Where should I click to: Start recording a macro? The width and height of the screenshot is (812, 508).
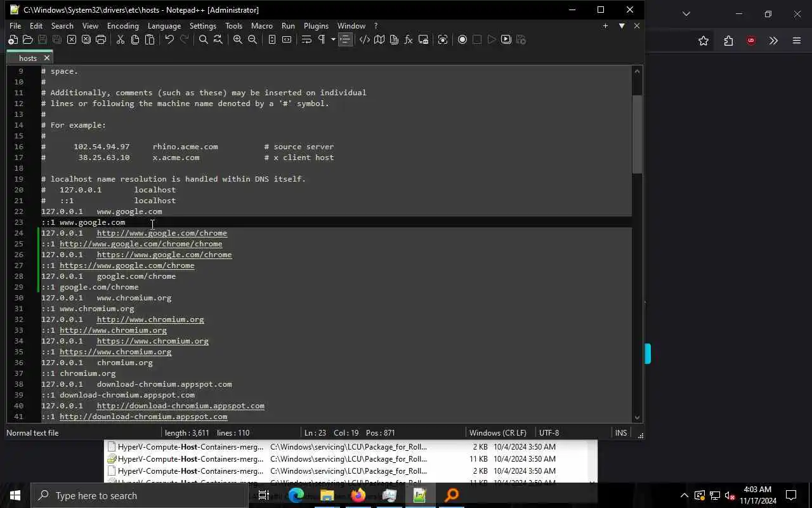[462, 39]
